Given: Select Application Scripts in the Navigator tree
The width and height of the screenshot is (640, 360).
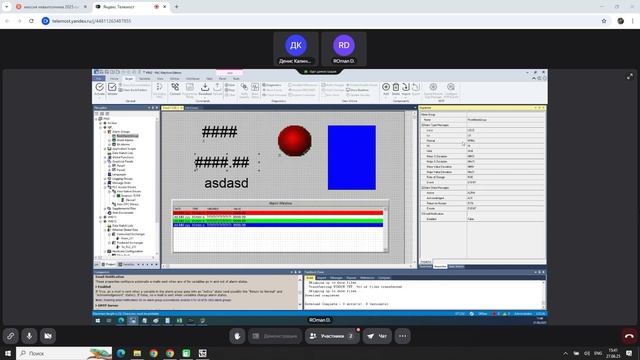Looking at the screenshot, I should (124, 149).
